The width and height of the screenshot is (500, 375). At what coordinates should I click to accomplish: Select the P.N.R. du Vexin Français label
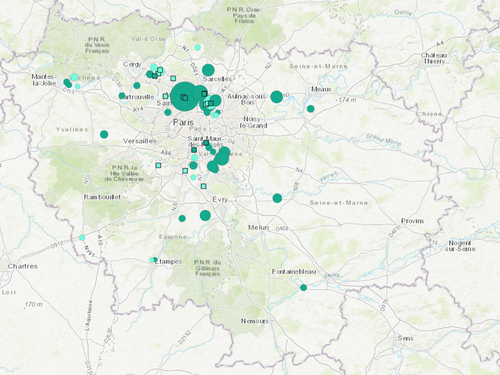pyautogui.click(x=97, y=45)
